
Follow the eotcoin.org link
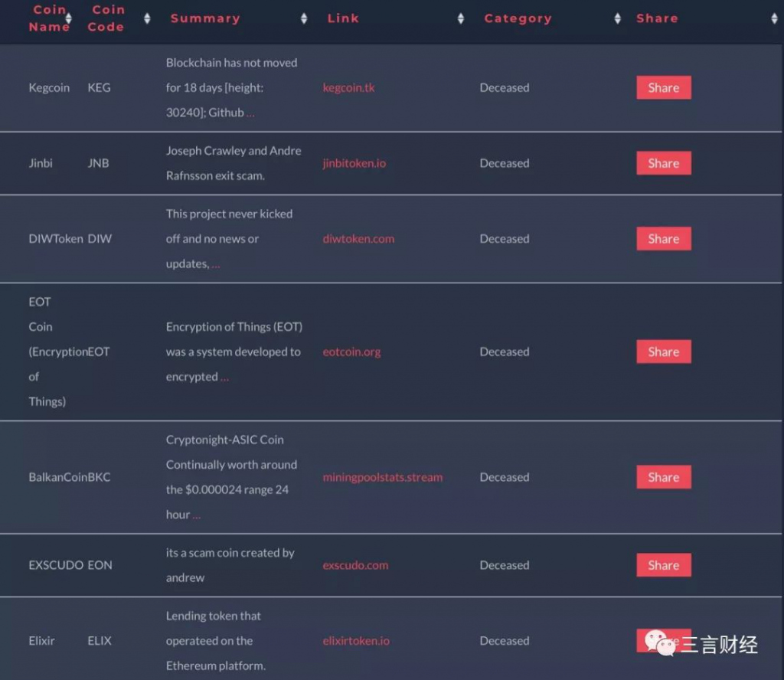(351, 352)
